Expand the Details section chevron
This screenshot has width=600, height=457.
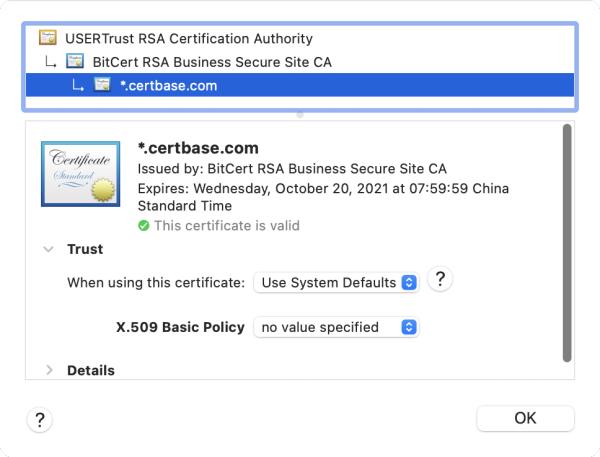pyautogui.click(x=48, y=370)
